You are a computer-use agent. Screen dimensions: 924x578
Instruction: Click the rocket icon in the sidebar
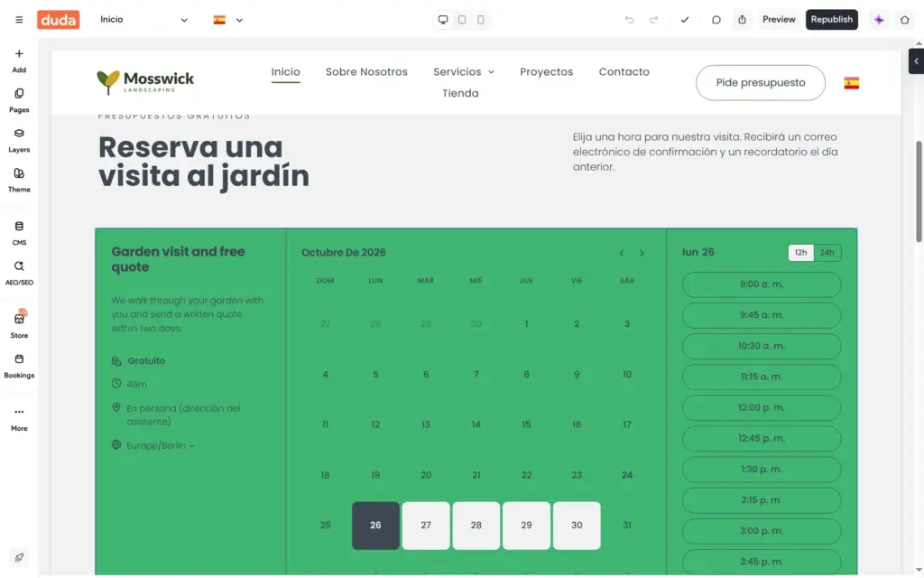tap(19, 557)
